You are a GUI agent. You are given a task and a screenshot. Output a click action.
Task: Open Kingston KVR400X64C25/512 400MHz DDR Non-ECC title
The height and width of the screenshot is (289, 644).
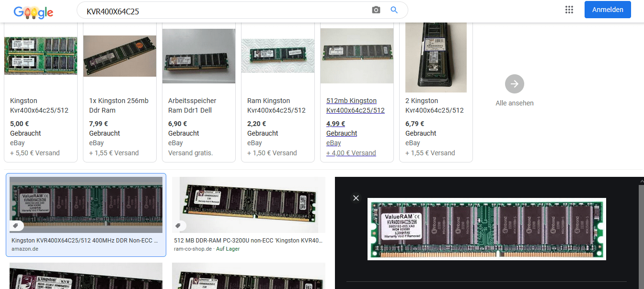pos(85,241)
